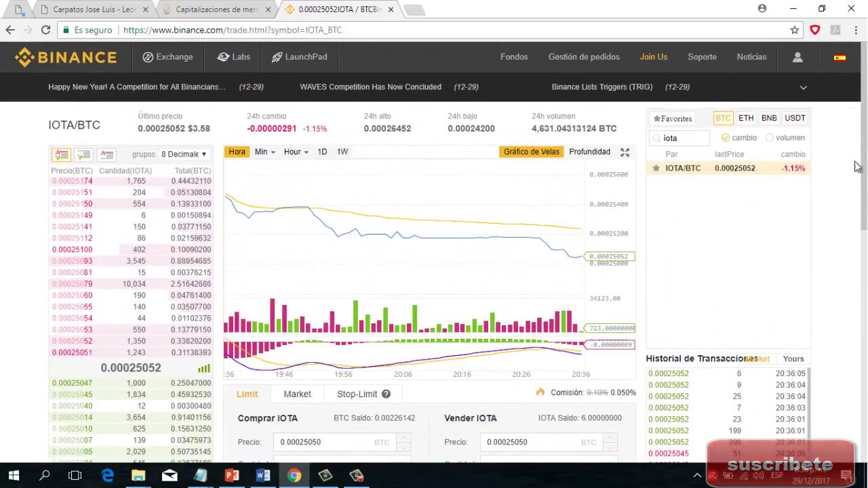This screenshot has height=488, width=868.
Task: Bookmark this page with the star icon
Action: (794, 30)
